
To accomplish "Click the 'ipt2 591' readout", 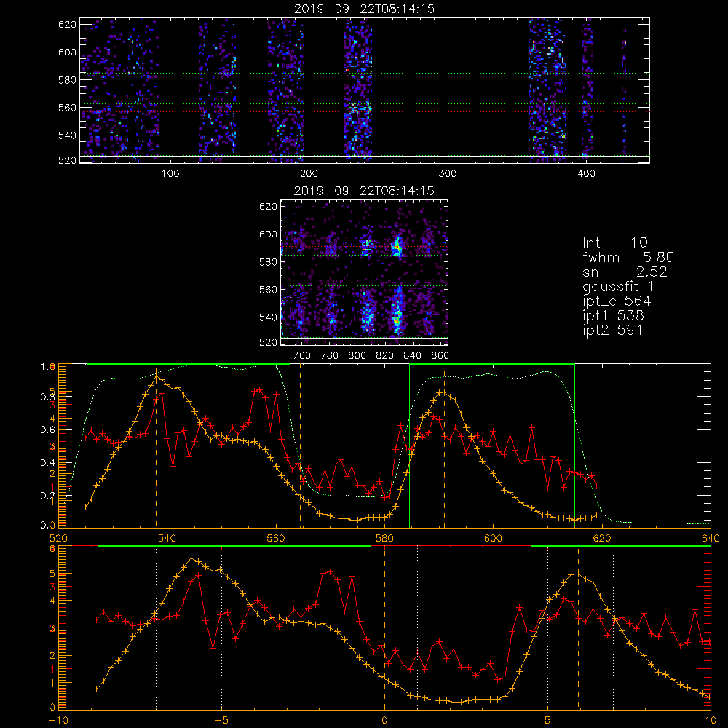I will [x=612, y=330].
